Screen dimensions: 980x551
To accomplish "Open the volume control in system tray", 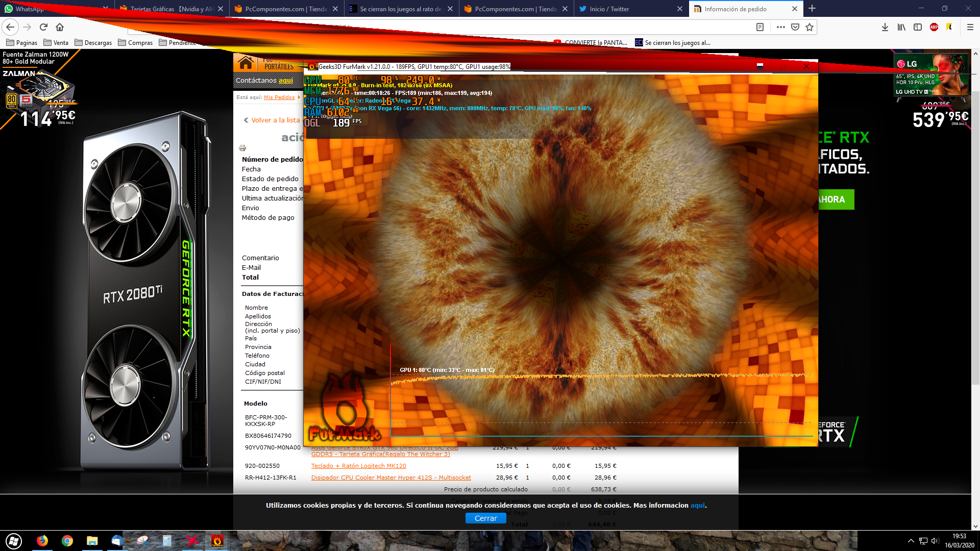I will pos(935,541).
